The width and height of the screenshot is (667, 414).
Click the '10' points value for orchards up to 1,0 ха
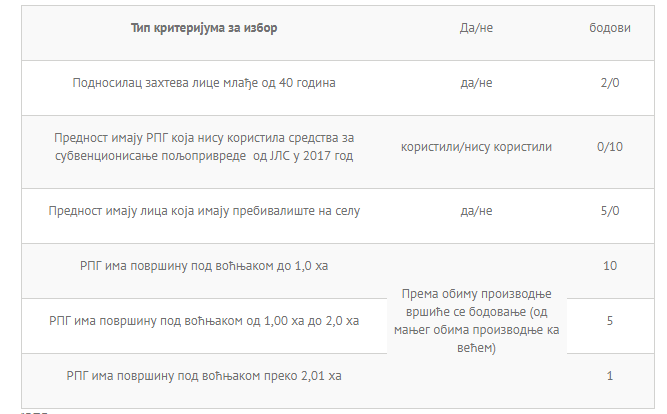610,266
